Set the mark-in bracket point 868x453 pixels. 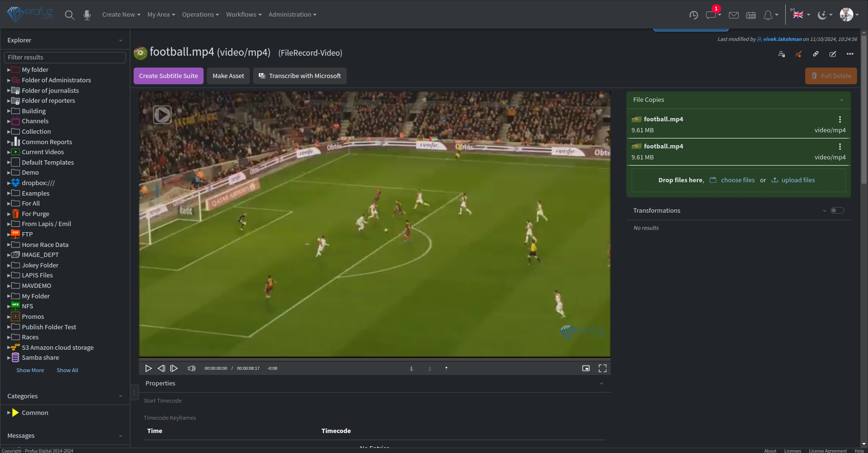412,369
